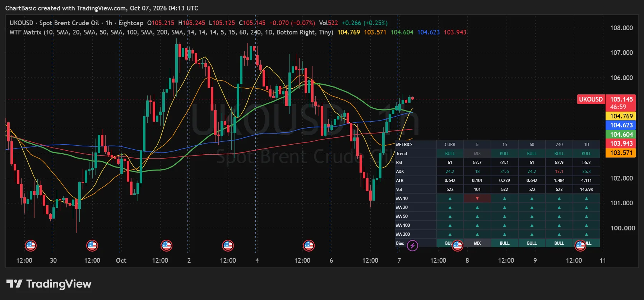Click the METRICS header in the matrix table

point(404,145)
